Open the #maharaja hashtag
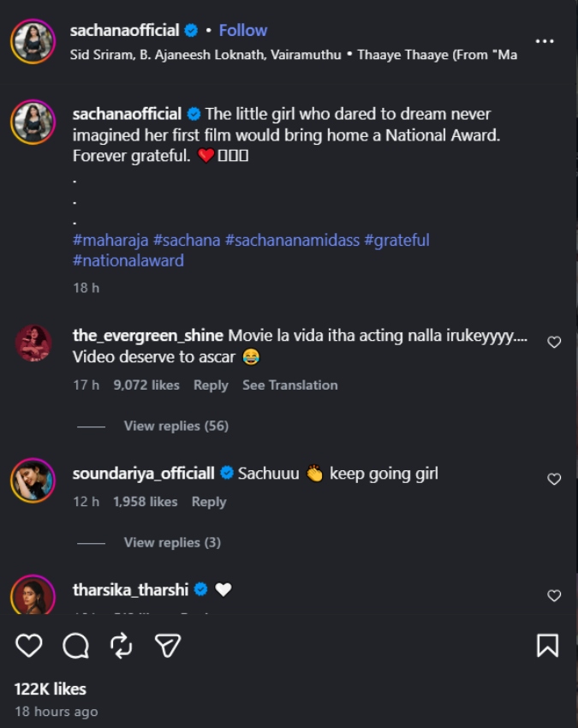The height and width of the screenshot is (728, 578). [110, 240]
